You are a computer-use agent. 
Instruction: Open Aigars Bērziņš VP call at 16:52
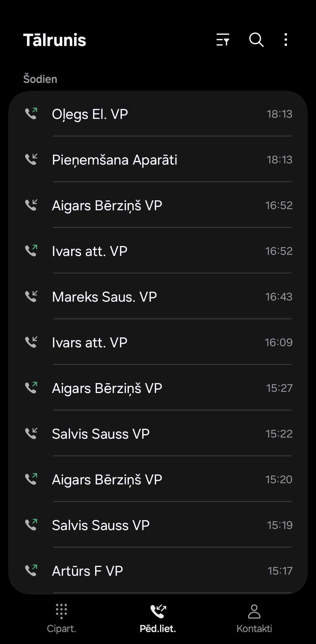(158, 205)
